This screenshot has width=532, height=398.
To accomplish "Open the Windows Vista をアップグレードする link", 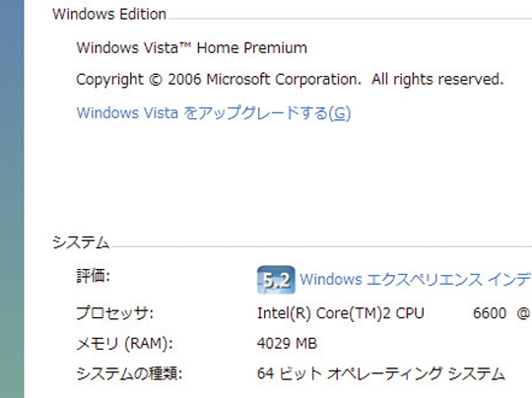I will click(x=214, y=113).
